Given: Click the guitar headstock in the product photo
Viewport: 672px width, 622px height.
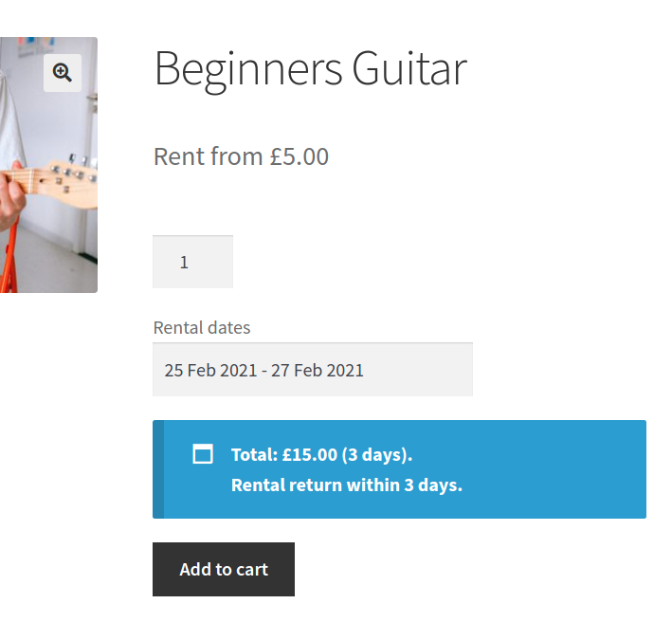Looking at the screenshot, I should [x=71, y=178].
